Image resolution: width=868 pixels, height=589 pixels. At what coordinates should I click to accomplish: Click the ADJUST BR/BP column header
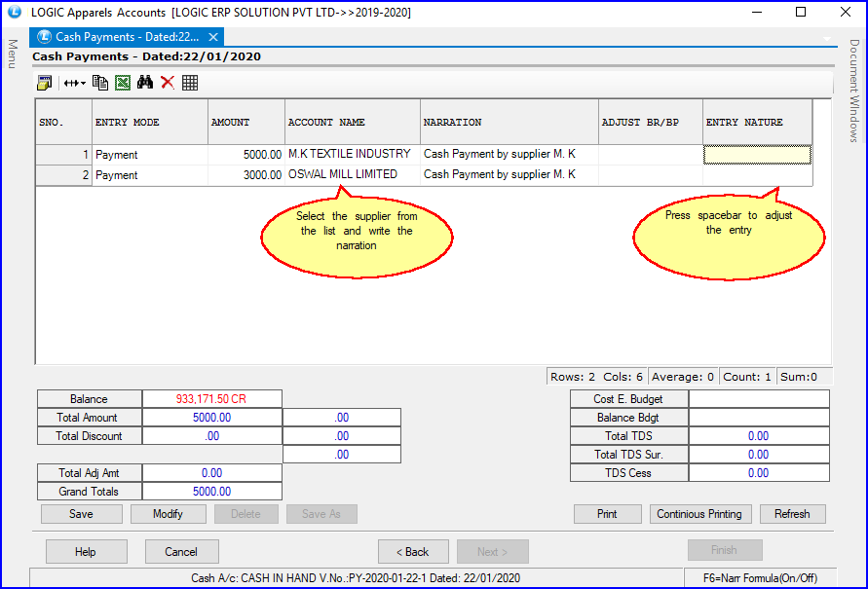651,123
